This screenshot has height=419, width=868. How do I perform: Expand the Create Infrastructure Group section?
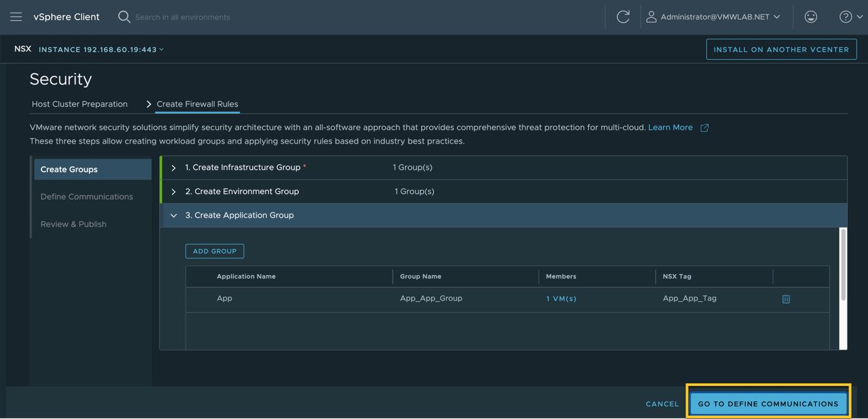[174, 168]
